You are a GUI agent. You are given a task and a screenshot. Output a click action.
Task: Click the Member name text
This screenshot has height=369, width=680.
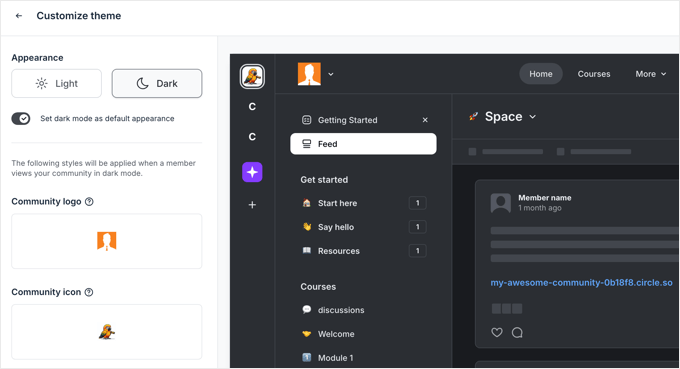coord(545,198)
